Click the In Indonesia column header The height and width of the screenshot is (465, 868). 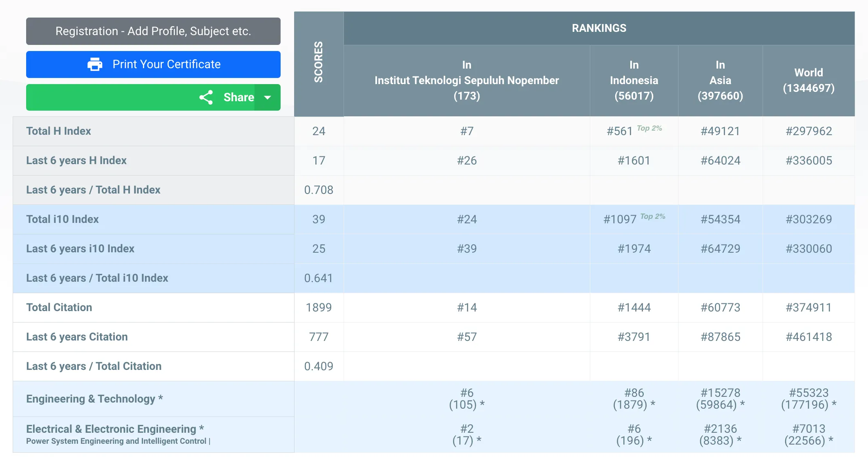click(634, 80)
